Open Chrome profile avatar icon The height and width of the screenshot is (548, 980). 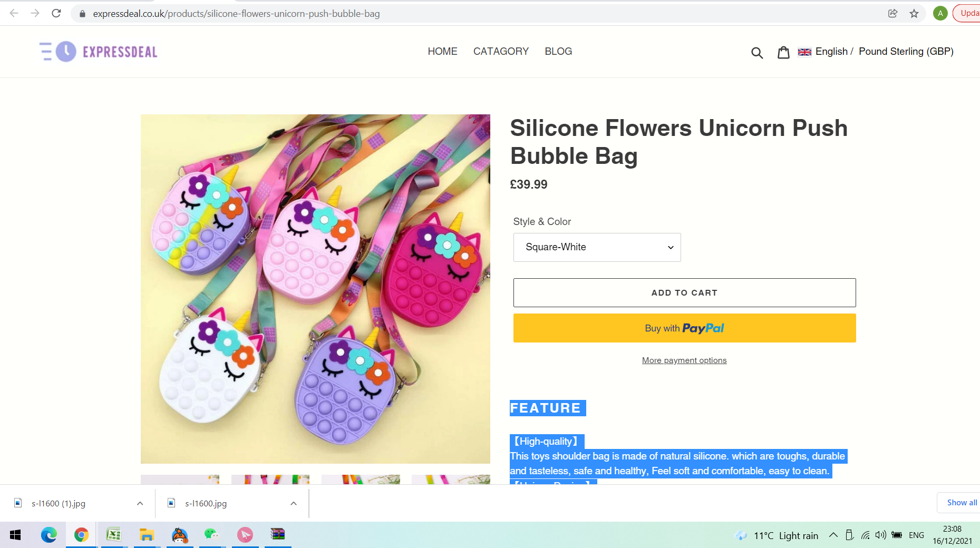[x=940, y=13]
